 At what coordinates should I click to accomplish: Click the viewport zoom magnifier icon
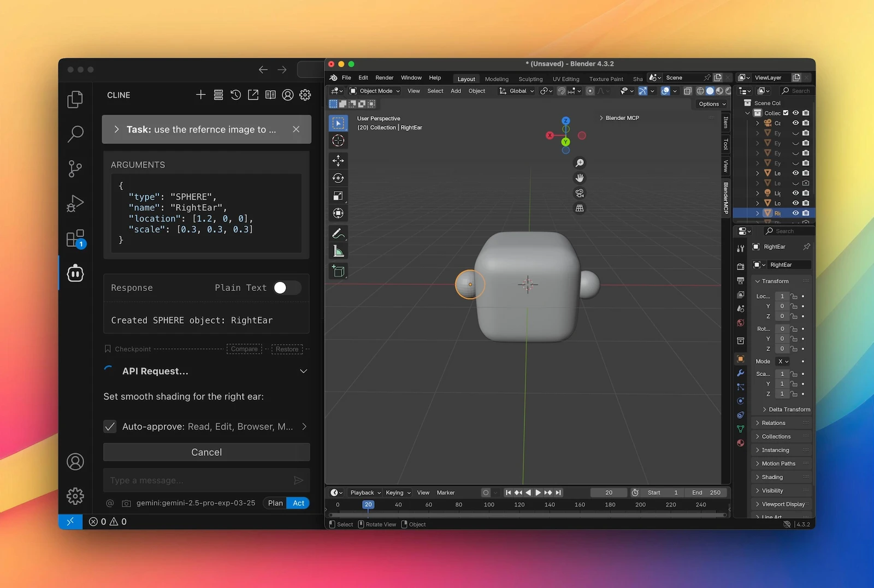[x=580, y=163]
